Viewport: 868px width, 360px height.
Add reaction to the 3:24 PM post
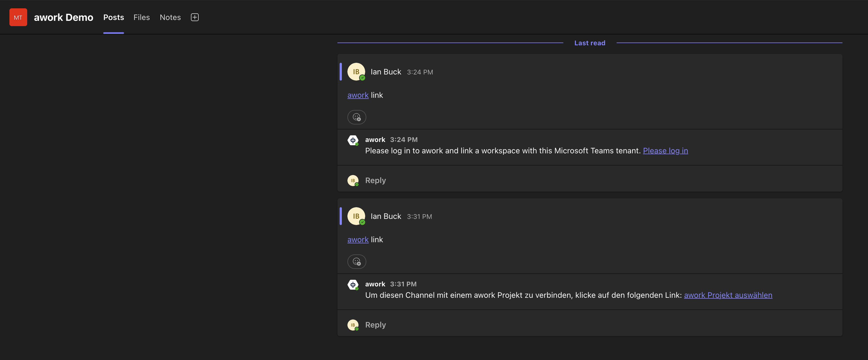(x=357, y=117)
